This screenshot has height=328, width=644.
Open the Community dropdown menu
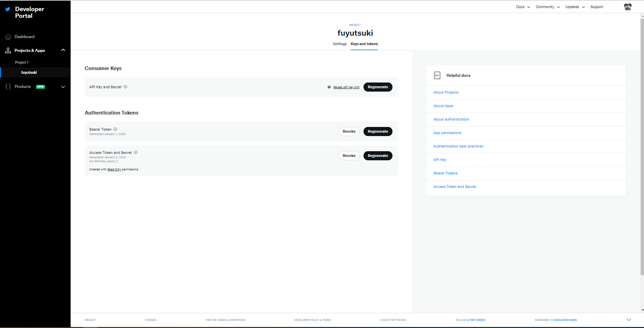[x=548, y=7]
